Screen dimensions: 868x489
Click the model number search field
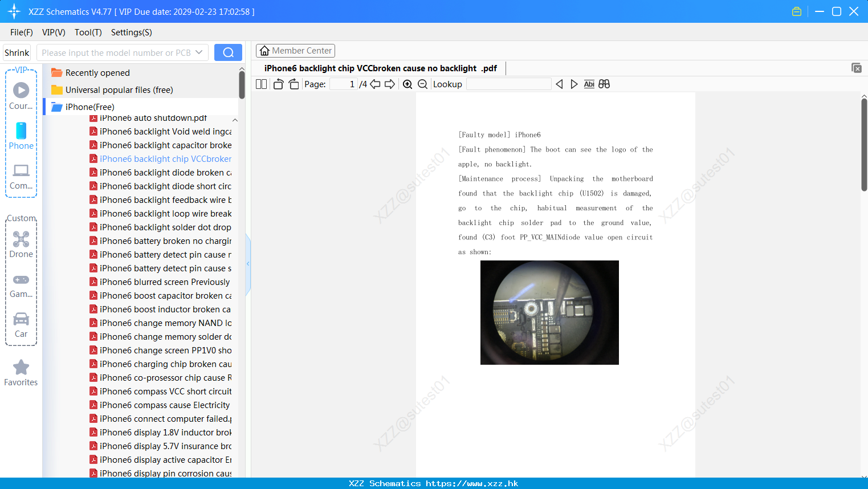tap(116, 52)
